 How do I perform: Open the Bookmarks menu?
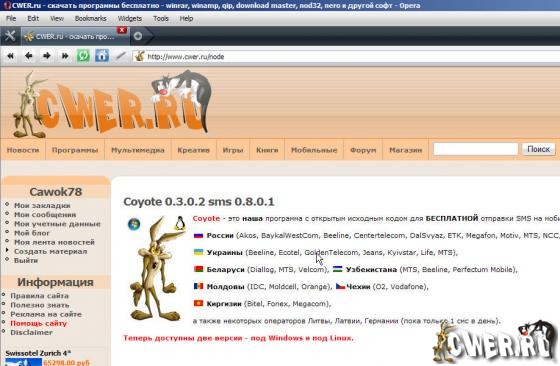[90, 18]
